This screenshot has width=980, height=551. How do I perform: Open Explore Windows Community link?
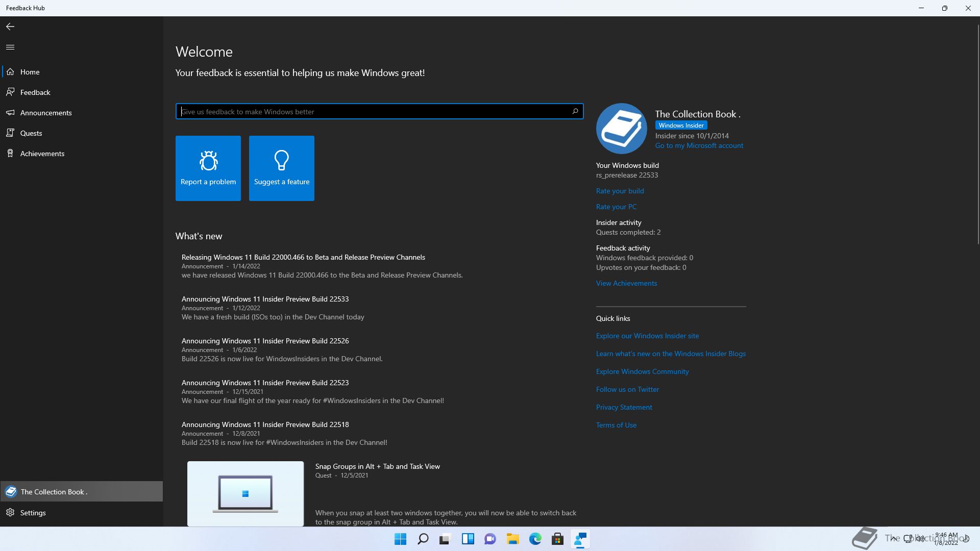[642, 371]
